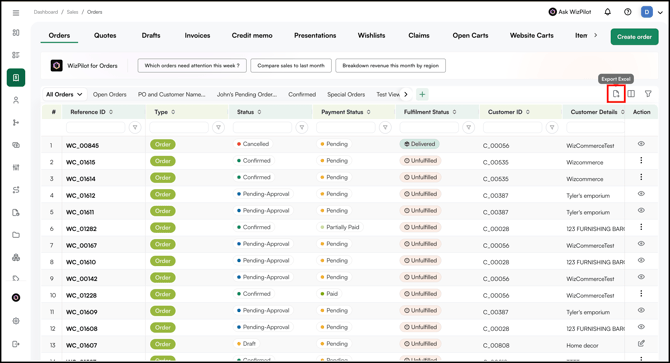670x363 pixels.
Task: Select John's Pending Order view
Action: (247, 94)
